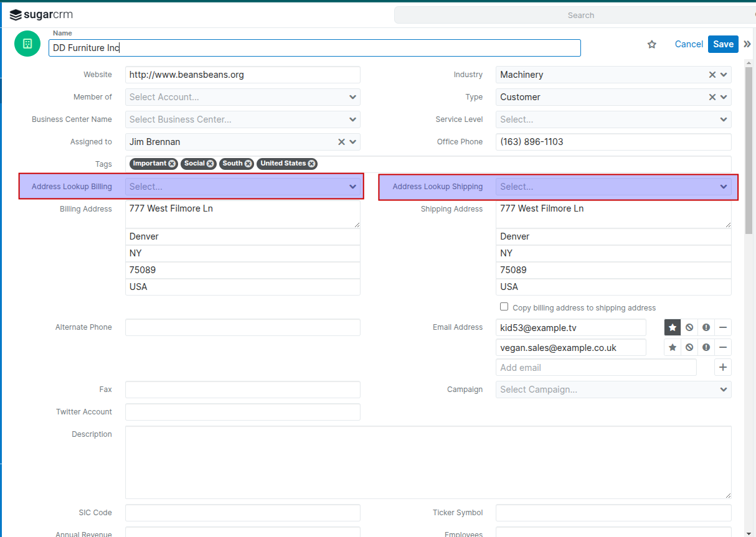The height and width of the screenshot is (537, 756).
Task: Click the plus button to add email
Action: (723, 367)
